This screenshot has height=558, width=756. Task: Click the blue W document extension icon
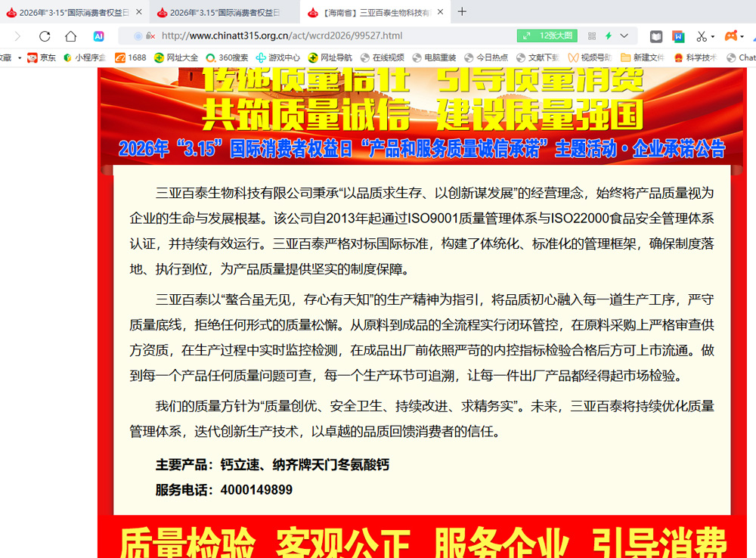click(678, 36)
